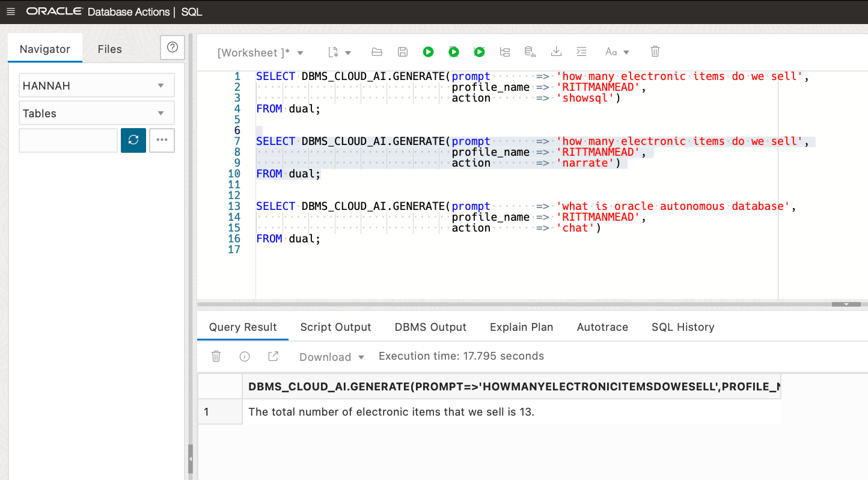The width and height of the screenshot is (868, 480).
Task: Clear the worksheet using the trash icon
Action: [655, 52]
